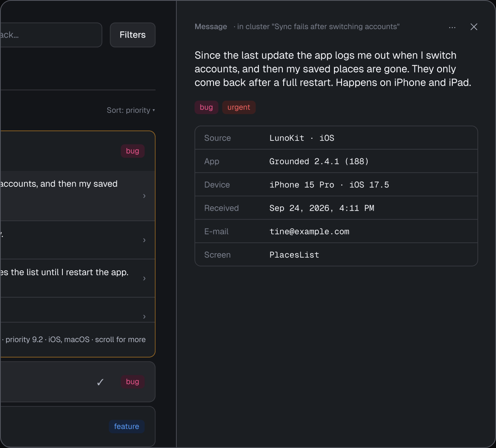Click the cluster name "Sync fails after switching accounts"
The image size is (496, 448).
pos(336,26)
